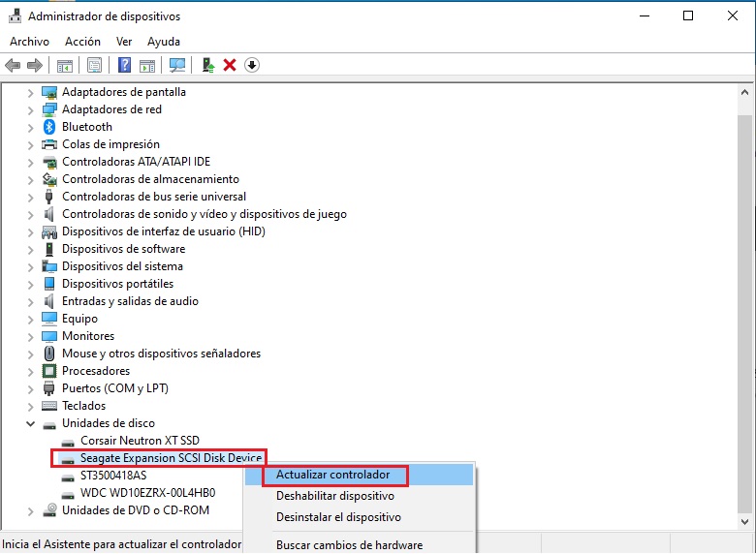
Task: Select Desinstalar el dispositivo option
Action: click(338, 517)
